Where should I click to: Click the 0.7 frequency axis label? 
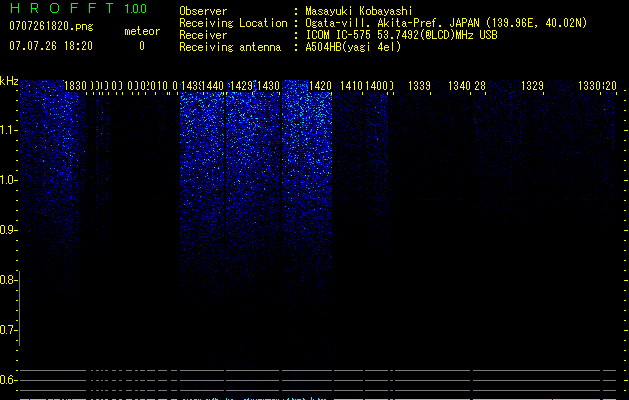click(x=7, y=330)
